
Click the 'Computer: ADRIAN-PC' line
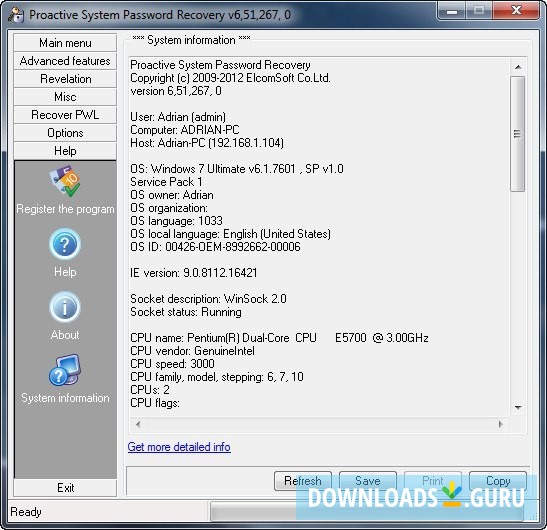pos(185,130)
